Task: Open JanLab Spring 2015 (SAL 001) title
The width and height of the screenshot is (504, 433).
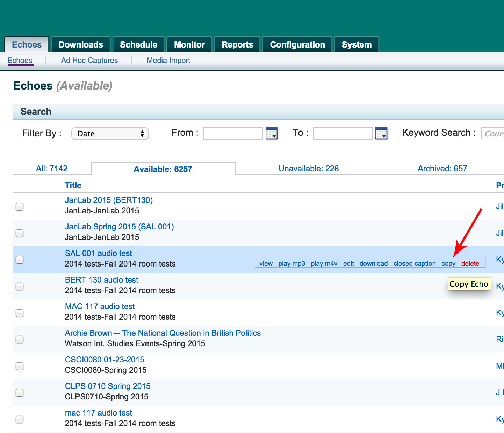Action: (120, 227)
